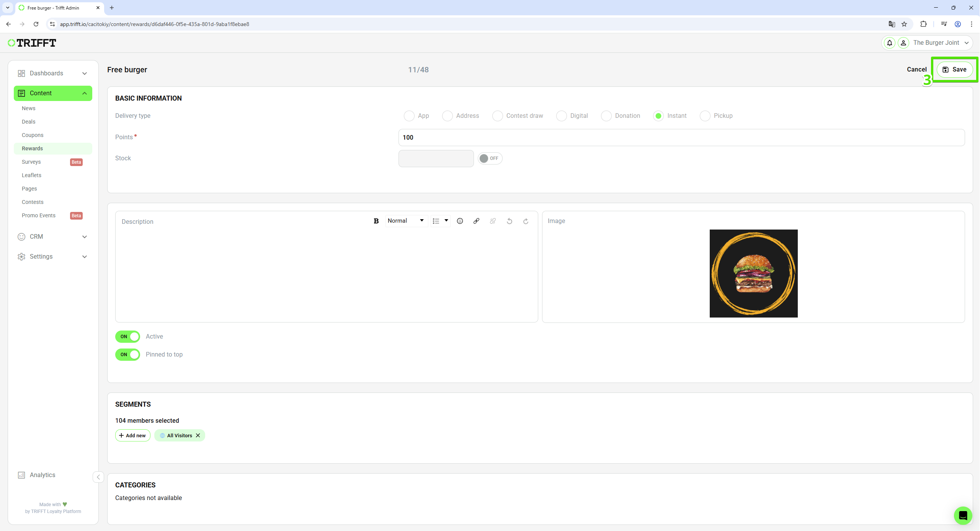Open the Analytics section

pos(42,475)
